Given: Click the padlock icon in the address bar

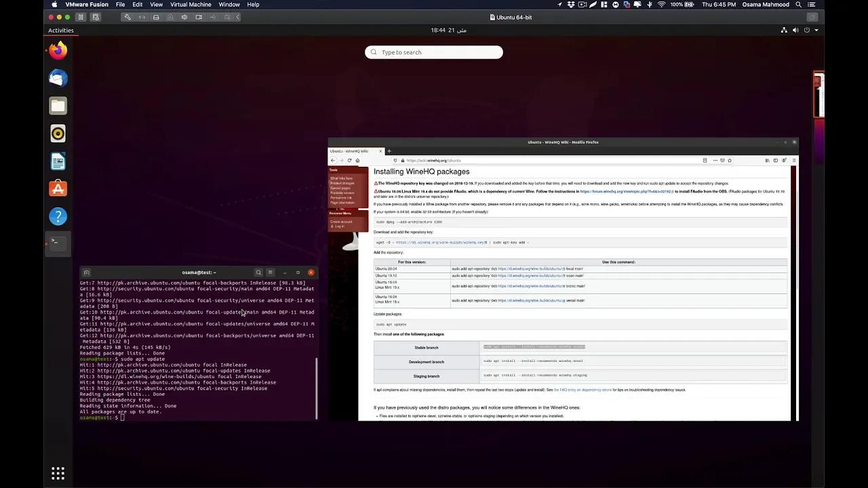Looking at the screenshot, I should pos(402,161).
